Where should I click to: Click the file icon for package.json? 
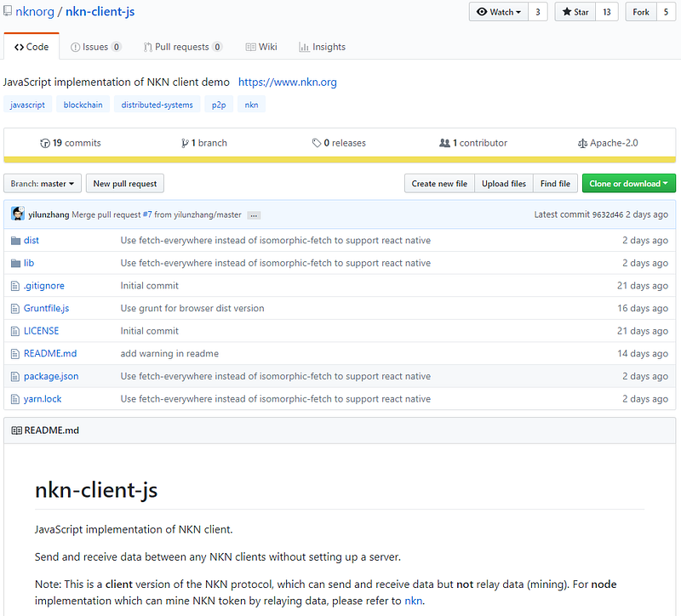pos(15,376)
